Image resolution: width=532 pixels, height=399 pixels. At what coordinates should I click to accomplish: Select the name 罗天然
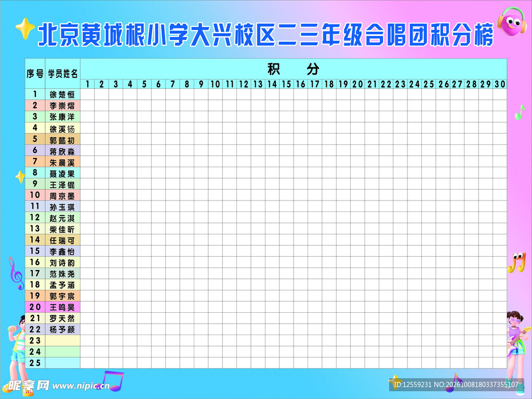[62, 318]
